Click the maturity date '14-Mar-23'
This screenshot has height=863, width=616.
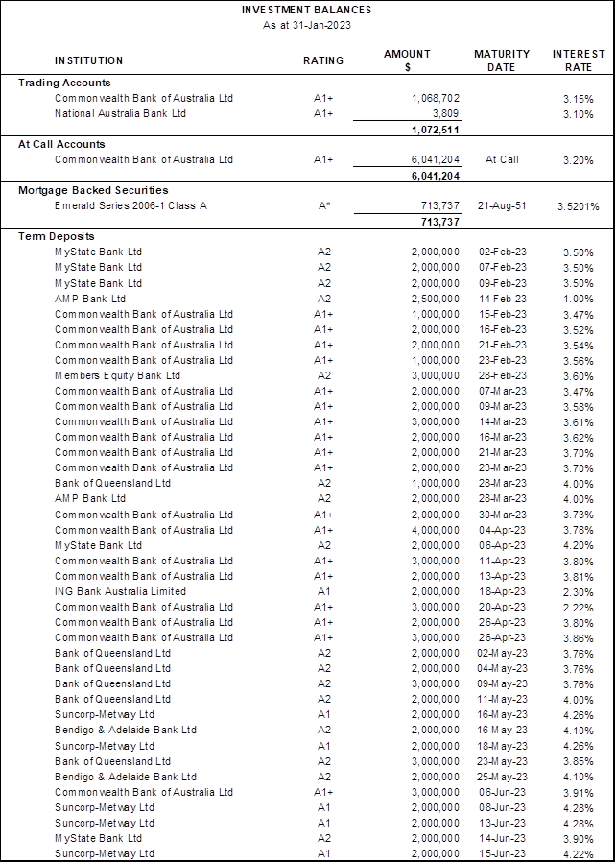coord(502,422)
